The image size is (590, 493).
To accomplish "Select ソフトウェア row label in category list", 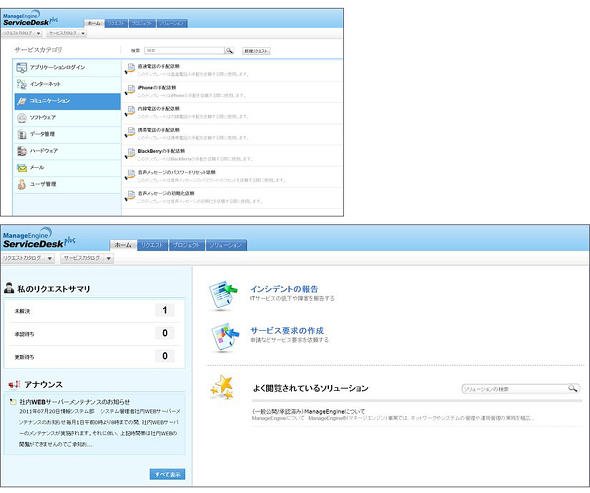I will [x=43, y=117].
